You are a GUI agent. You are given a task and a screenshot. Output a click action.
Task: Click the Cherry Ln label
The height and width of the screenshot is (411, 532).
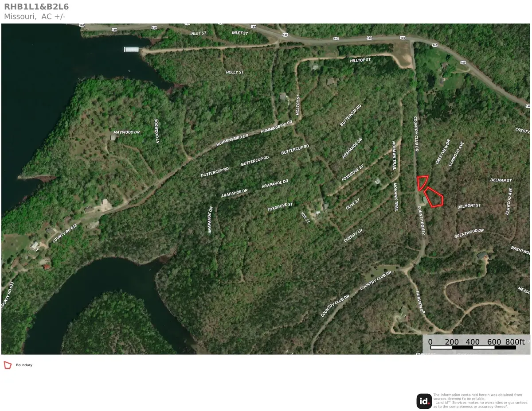353,236
